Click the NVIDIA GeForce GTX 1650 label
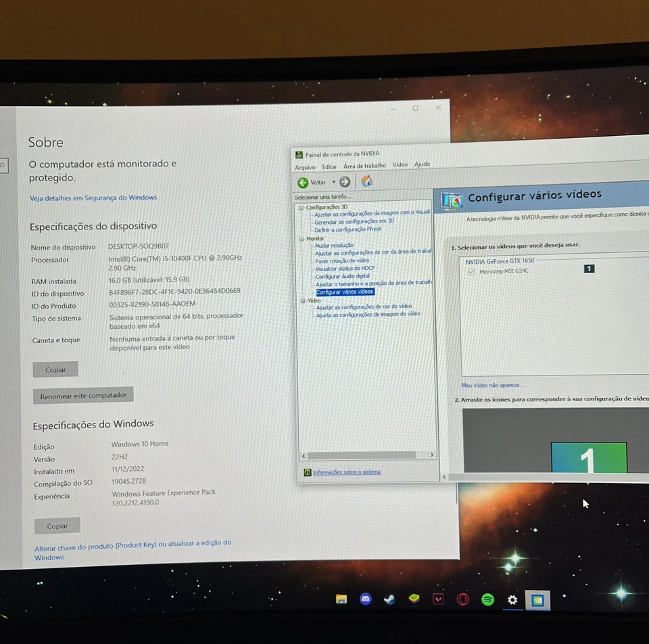649x644 pixels. coord(500,261)
